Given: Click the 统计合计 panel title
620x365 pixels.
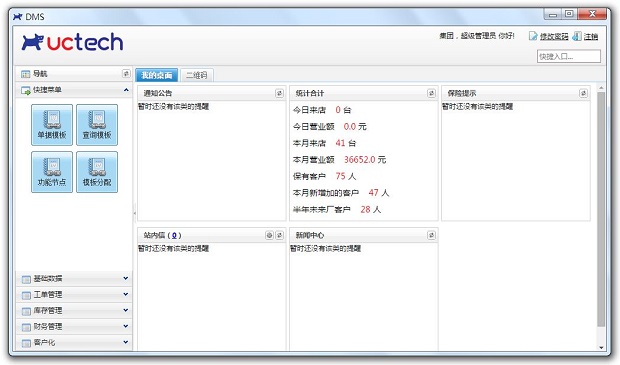Looking at the screenshot, I should click(310, 93).
